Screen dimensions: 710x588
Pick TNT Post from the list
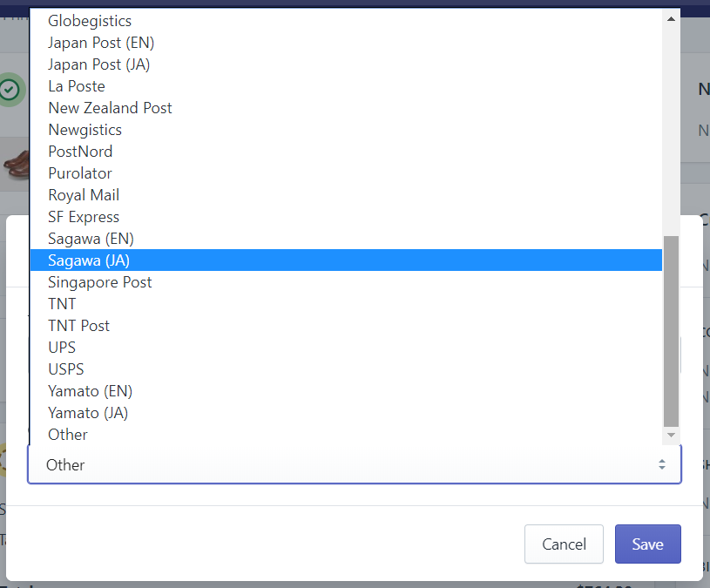[346, 325]
